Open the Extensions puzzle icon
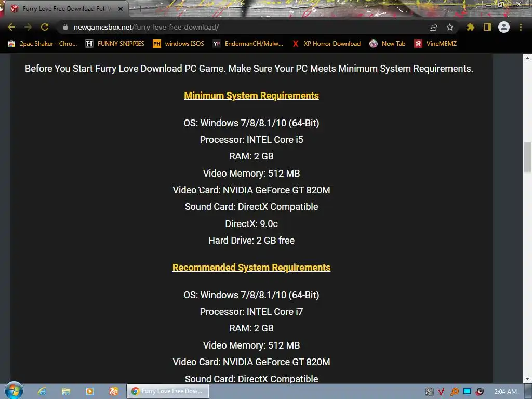Screen dimensions: 532x399 [x=470, y=27]
